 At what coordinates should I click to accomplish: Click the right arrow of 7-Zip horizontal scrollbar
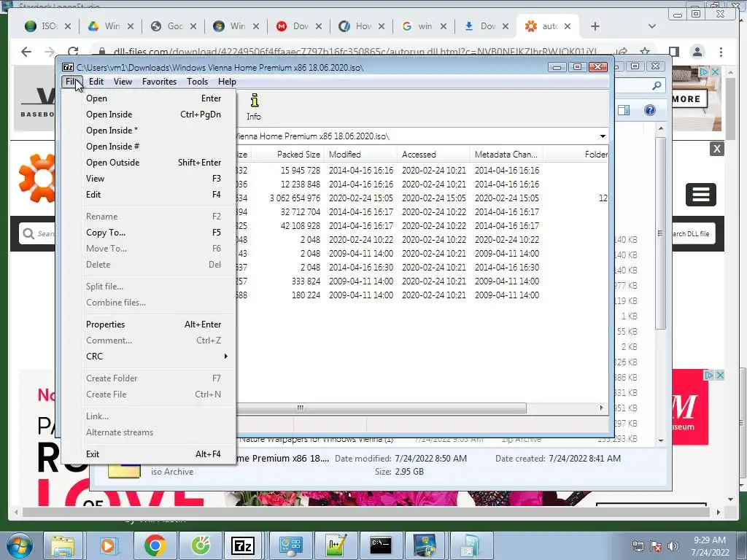[x=601, y=408]
